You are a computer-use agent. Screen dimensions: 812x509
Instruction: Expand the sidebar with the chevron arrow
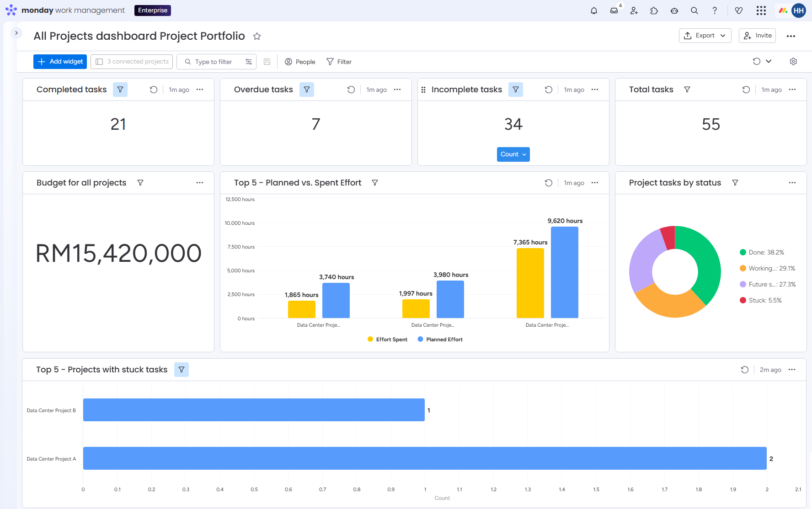(16, 33)
